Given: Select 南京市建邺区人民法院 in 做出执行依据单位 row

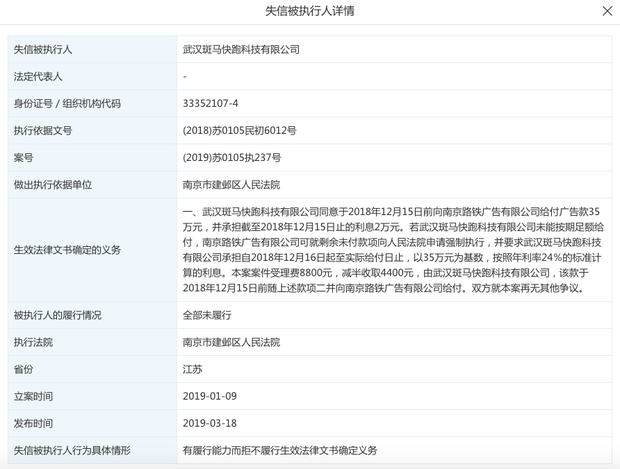Looking at the screenshot, I should [231, 185].
